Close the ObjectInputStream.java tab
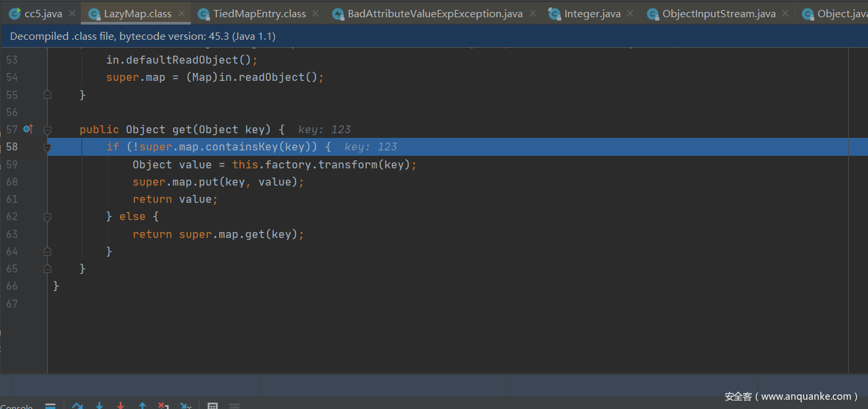868x409 pixels. [x=785, y=13]
